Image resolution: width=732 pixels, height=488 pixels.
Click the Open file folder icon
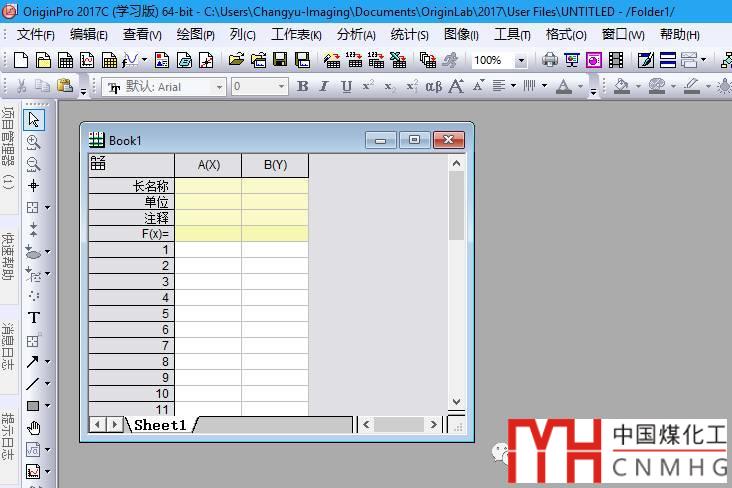pos(237,60)
